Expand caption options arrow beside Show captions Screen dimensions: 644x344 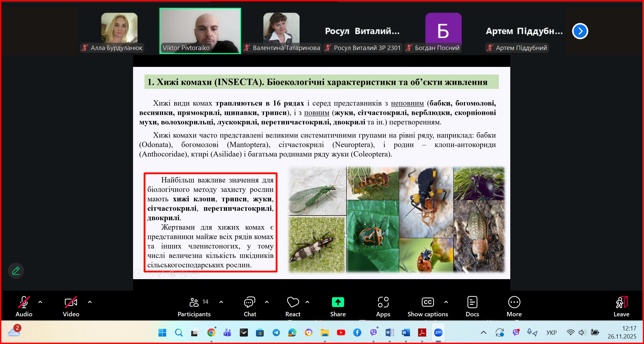coord(446,302)
